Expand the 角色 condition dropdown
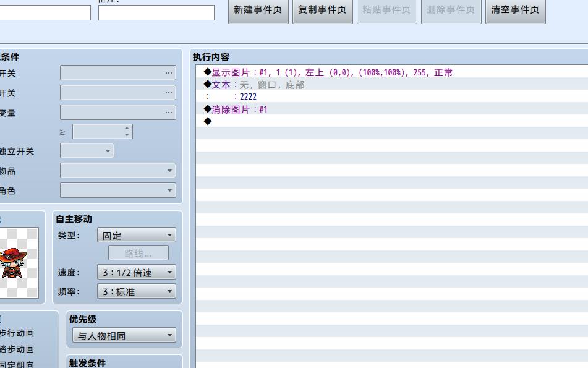588x368 pixels. 117,190
